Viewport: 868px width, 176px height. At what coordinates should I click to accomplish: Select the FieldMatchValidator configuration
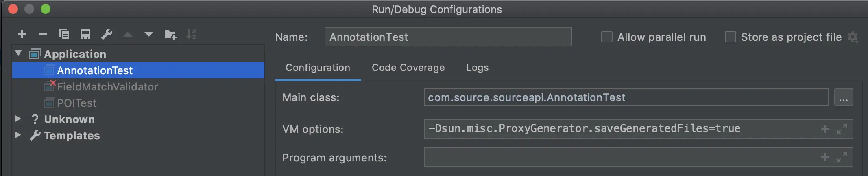(107, 87)
